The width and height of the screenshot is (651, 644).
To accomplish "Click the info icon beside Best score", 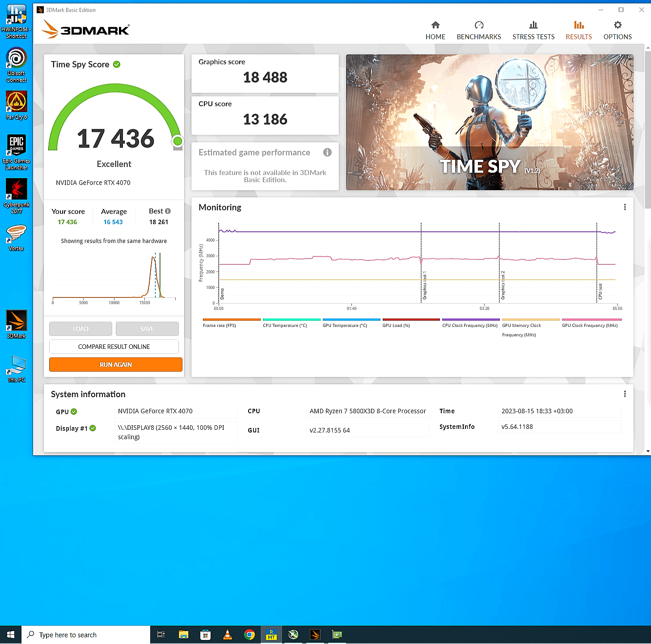I will [x=168, y=211].
